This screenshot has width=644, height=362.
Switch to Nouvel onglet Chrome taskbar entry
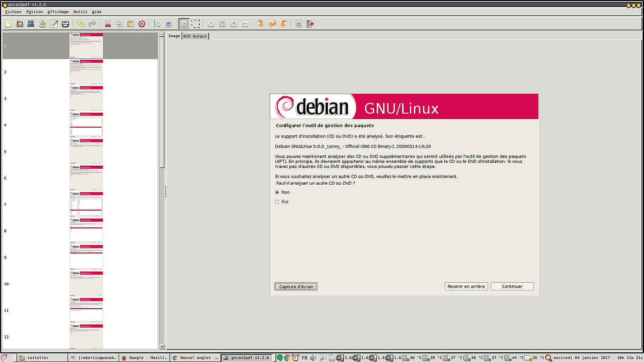pos(195,357)
